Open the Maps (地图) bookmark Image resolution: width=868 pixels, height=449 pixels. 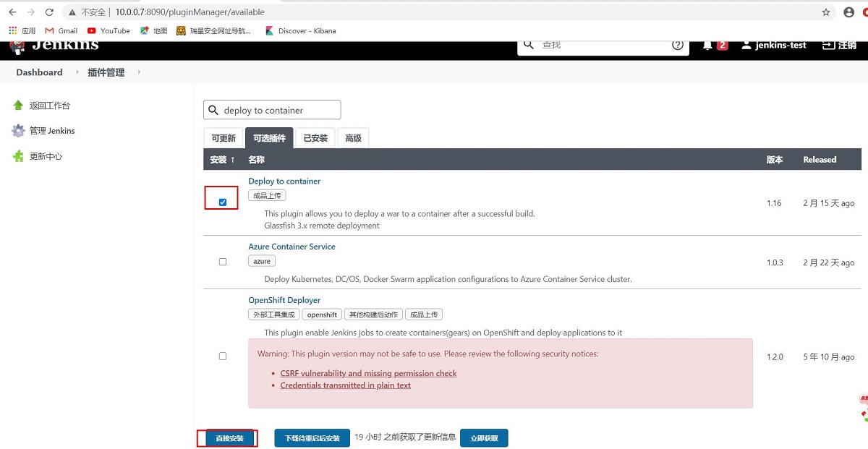coord(154,31)
